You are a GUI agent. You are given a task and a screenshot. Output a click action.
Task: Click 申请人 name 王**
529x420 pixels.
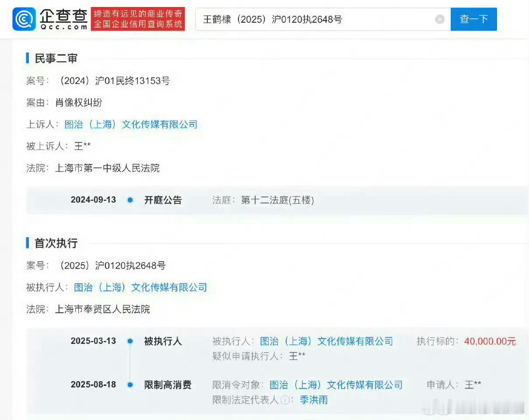473,385
